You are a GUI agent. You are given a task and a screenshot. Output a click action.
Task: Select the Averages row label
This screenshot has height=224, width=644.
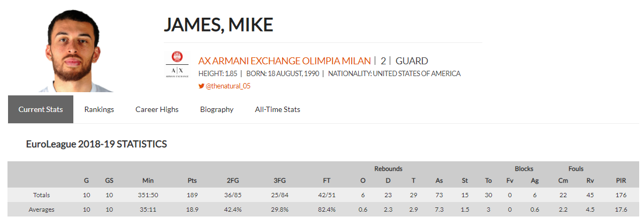coord(41,210)
